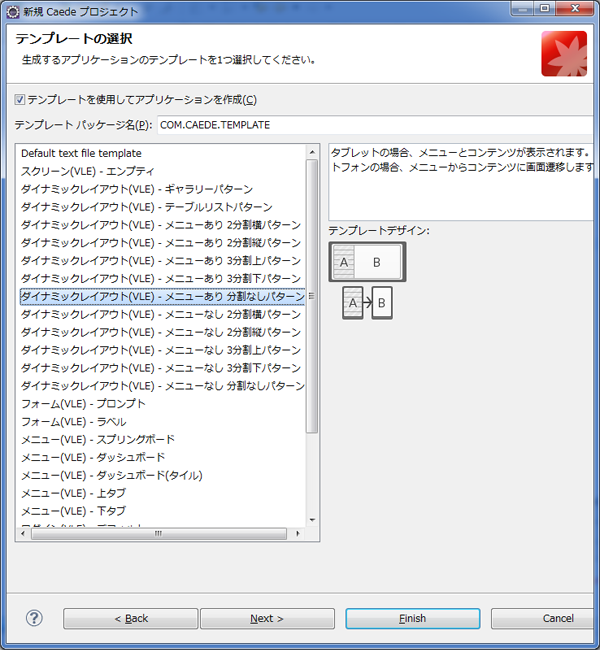Click the vertical scrollbar thumb of template list
Image resolution: width=600 pixels, height=650 pixels.
click(x=312, y=296)
